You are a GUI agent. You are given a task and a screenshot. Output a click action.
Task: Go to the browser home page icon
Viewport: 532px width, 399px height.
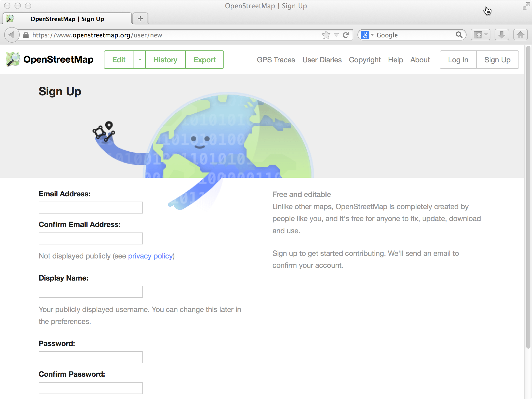[520, 35]
